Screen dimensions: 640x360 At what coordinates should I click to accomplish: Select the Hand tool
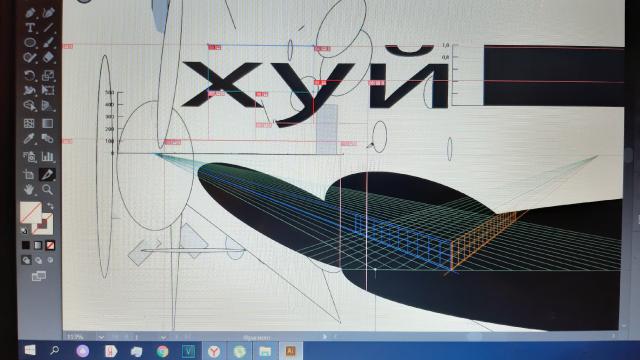click(29, 189)
